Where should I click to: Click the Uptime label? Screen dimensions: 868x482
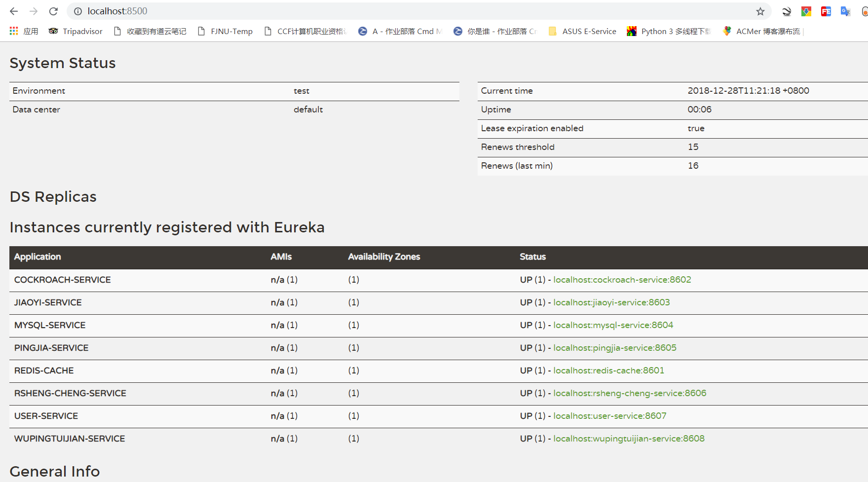coord(496,110)
